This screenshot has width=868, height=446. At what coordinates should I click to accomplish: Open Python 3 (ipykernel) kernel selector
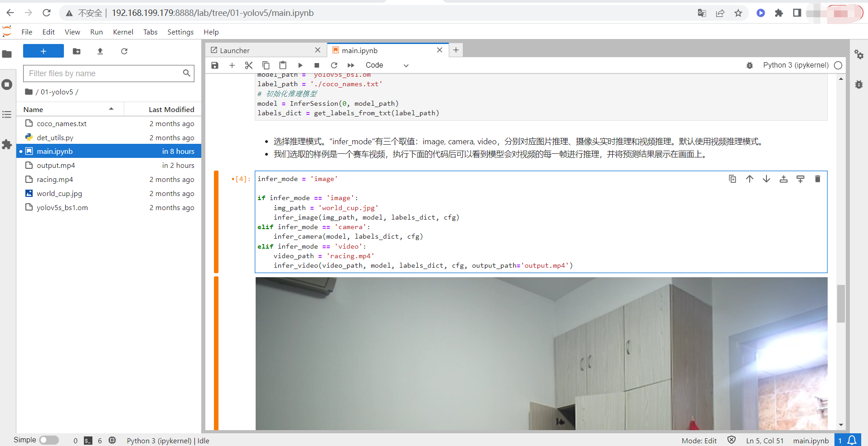[x=795, y=65]
